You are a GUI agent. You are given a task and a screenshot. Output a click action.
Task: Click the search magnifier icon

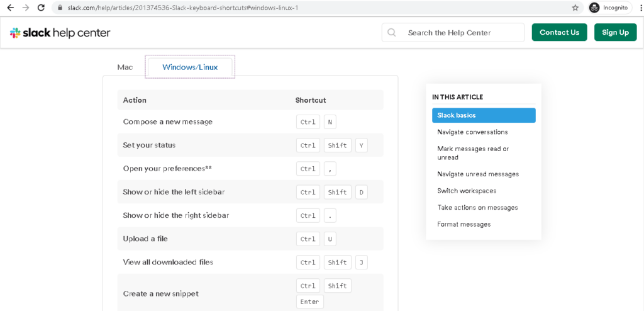(x=392, y=33)
